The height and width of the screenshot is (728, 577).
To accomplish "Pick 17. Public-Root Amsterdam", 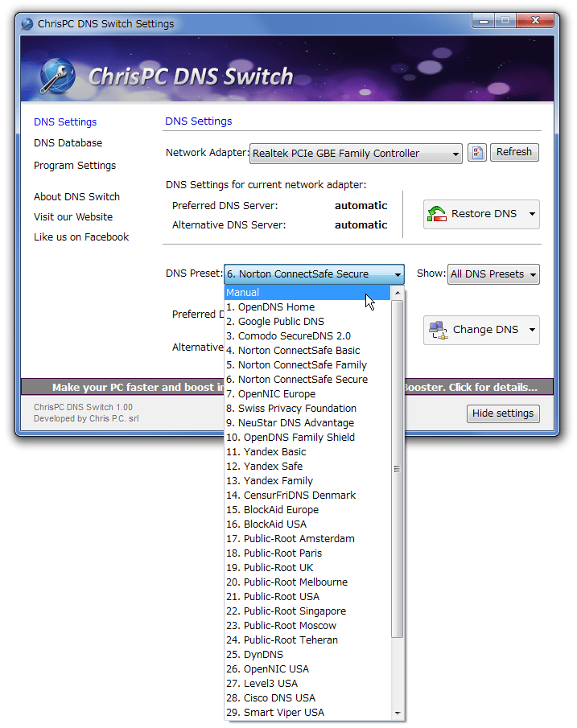I will click(x=307, y=539).
